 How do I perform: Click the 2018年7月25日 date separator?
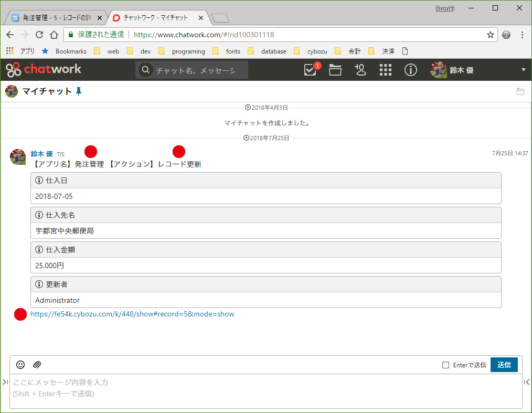coord(267,138)
